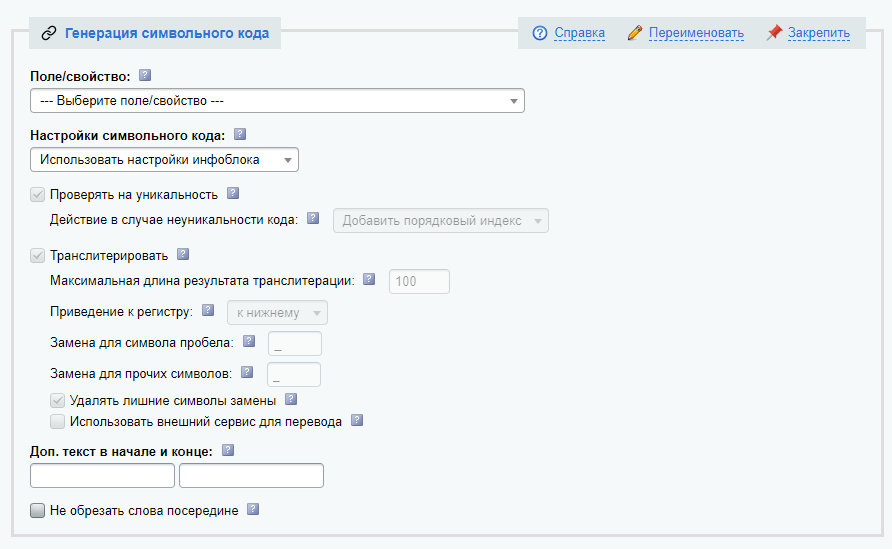892x549 pixels.
Task: Click help icon next to Поле/свойство label
Action: [145, 75]
